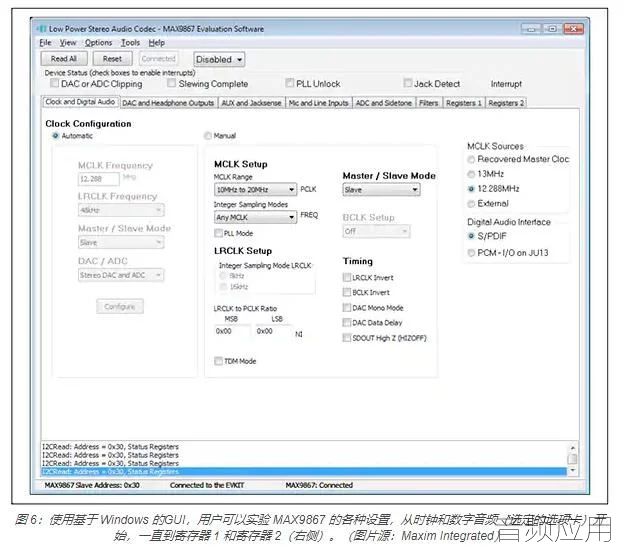
Task: Select S/PDIF digital audio interface
Action: coord(471,236)
